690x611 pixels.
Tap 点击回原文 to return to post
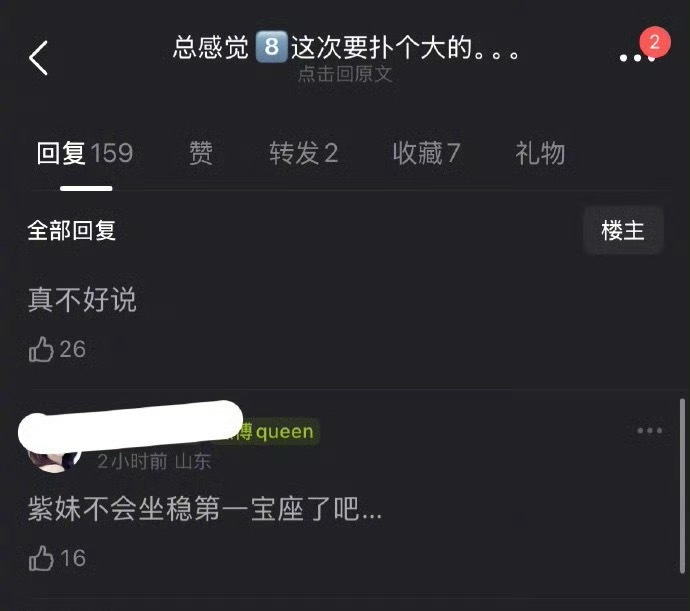click(345, 74)
